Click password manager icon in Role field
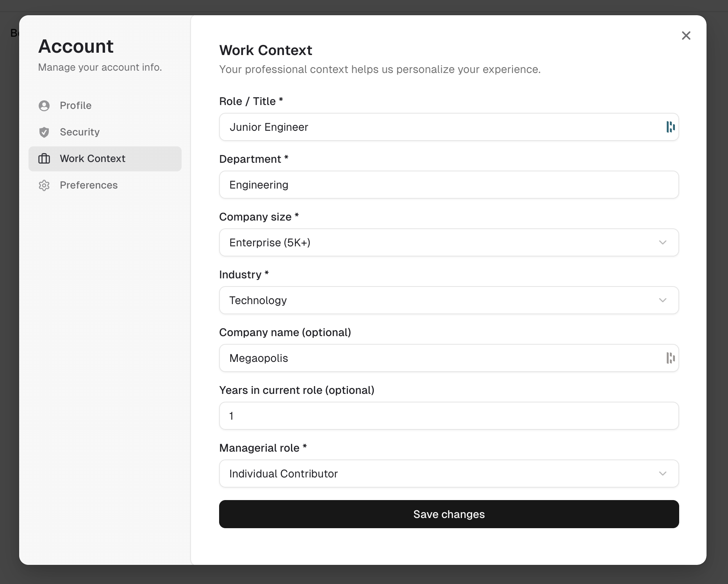This screenshot has height=584, width=728. 670,127
